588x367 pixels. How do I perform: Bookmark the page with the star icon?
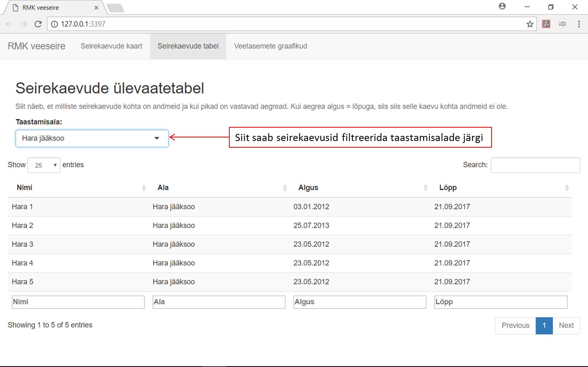coord(530,24)
